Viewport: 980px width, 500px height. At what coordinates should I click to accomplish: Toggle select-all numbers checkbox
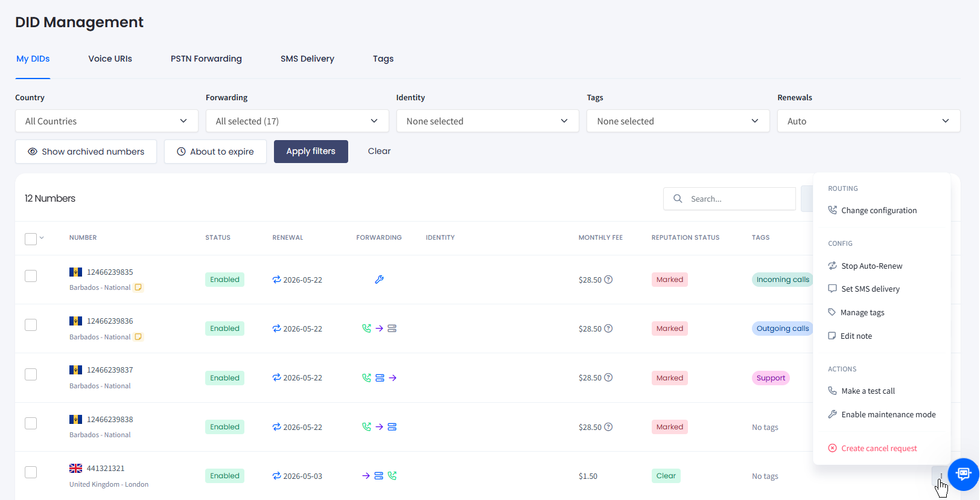click(x=31, y=239)
